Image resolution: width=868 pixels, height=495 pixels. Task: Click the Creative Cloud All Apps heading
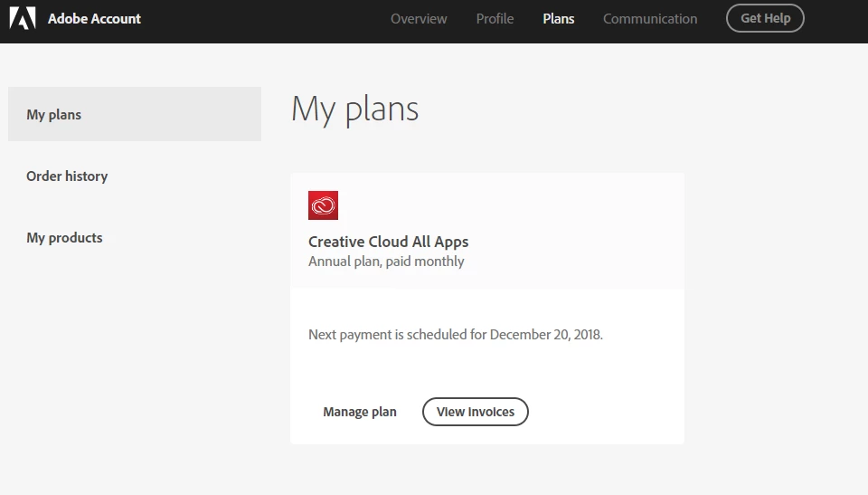[x=388, y=242]
